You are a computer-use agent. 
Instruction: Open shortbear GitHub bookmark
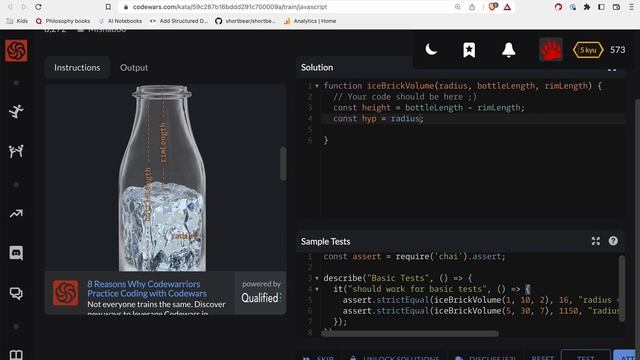tap(245, 21)
